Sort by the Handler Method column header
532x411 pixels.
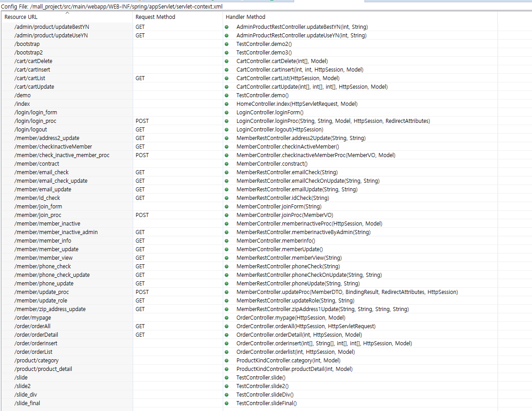click(x=246, y=17)
